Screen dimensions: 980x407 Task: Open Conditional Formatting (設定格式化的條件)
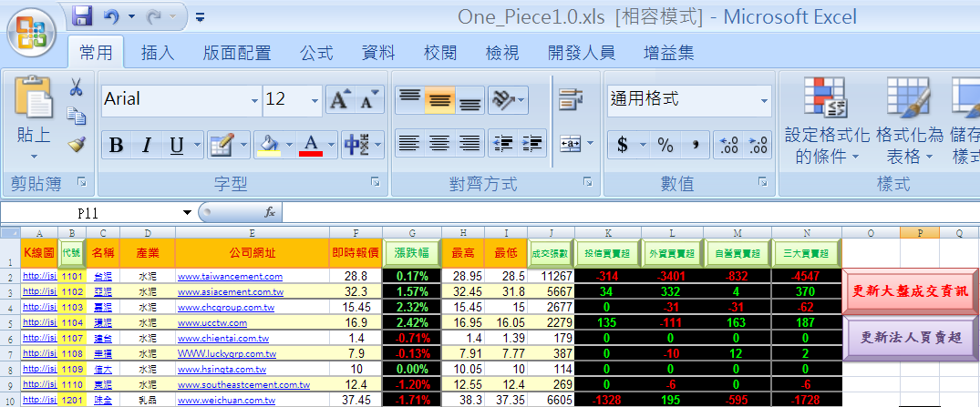point(827,121)
